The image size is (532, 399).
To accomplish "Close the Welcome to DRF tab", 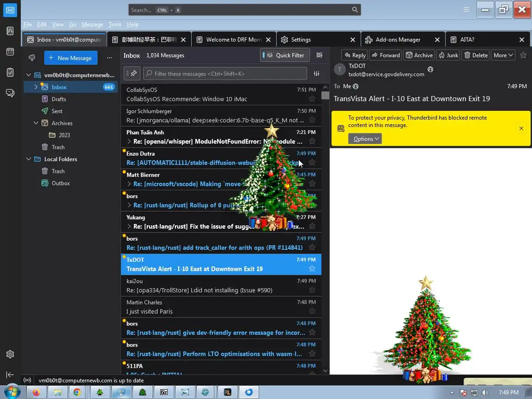I will click(268, 40).
